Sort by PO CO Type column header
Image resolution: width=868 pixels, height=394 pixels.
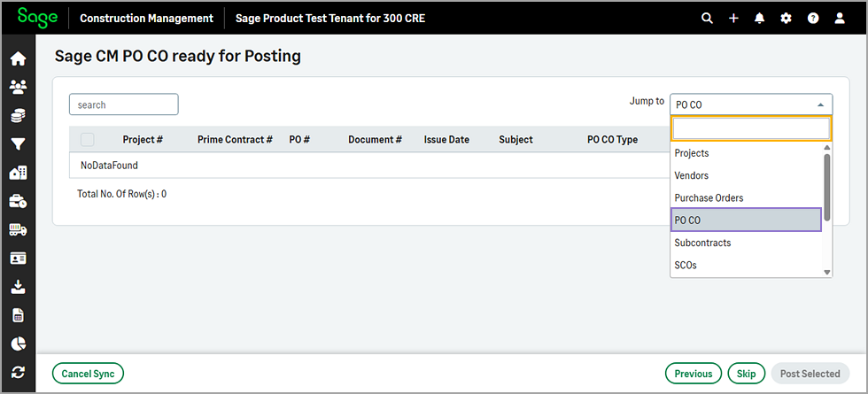[x=612, y=140]
